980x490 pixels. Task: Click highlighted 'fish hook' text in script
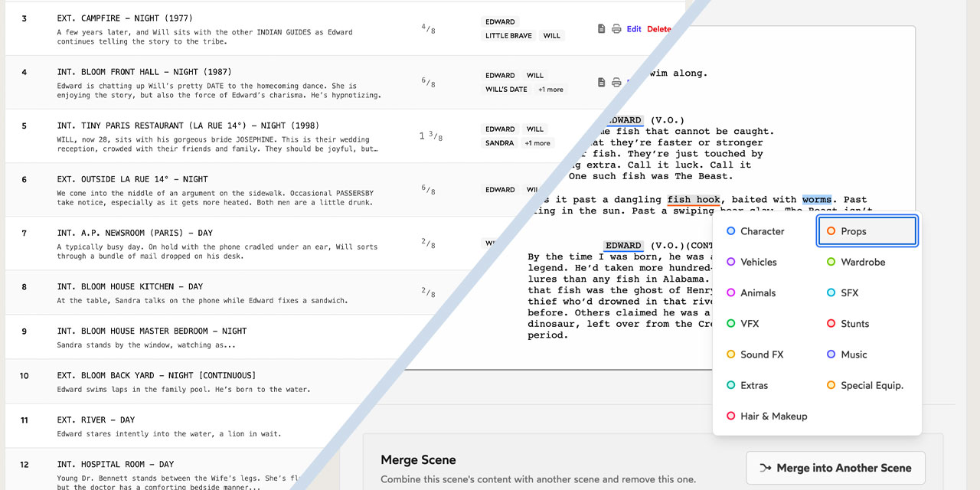point(694,200)
